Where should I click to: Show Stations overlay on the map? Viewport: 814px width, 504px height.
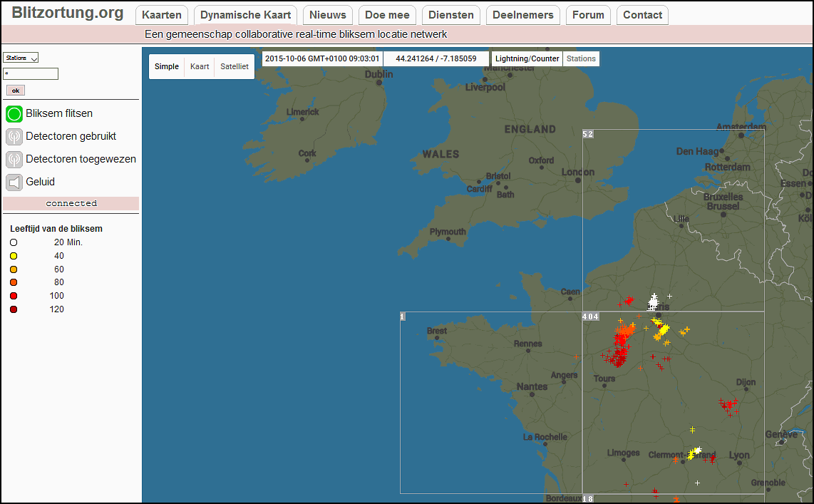coord(581,58)
